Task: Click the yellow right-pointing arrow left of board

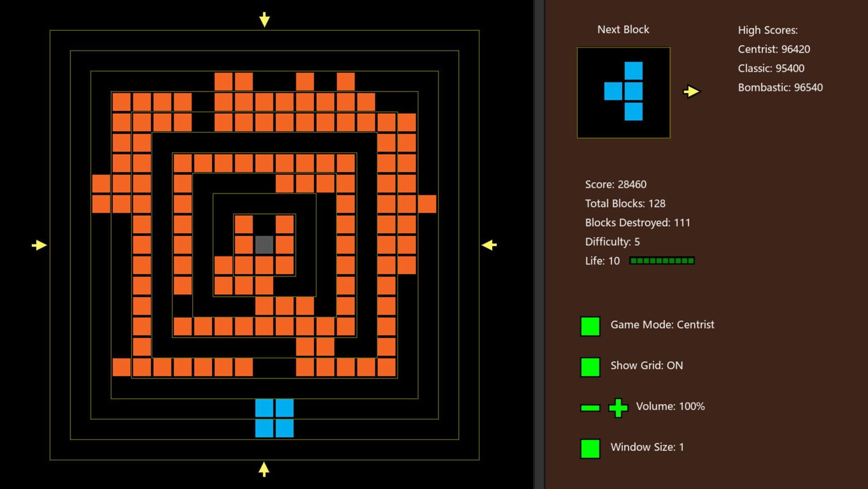Action: point(39,245)
